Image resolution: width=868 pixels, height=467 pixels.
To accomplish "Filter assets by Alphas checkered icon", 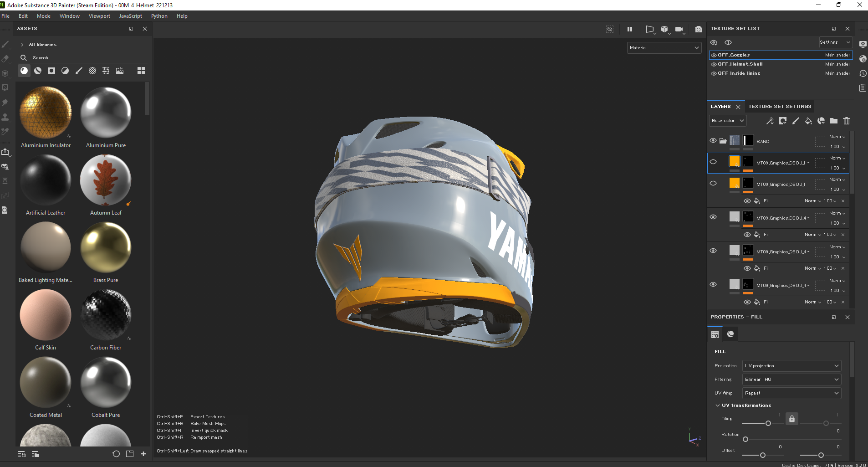I will pos(92,71).
